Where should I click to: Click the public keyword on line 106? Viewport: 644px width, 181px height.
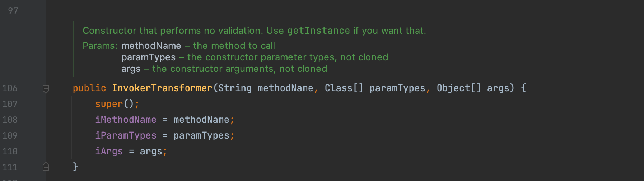[x=89, y=88]
